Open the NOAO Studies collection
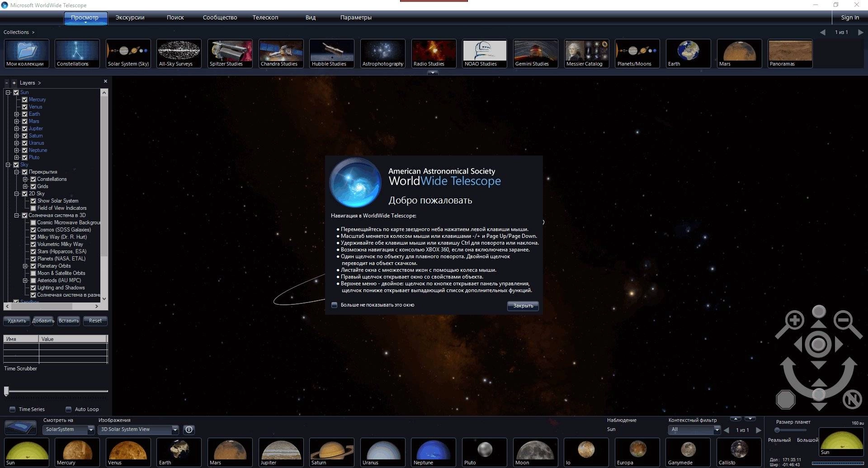 [x=485, y=53]
